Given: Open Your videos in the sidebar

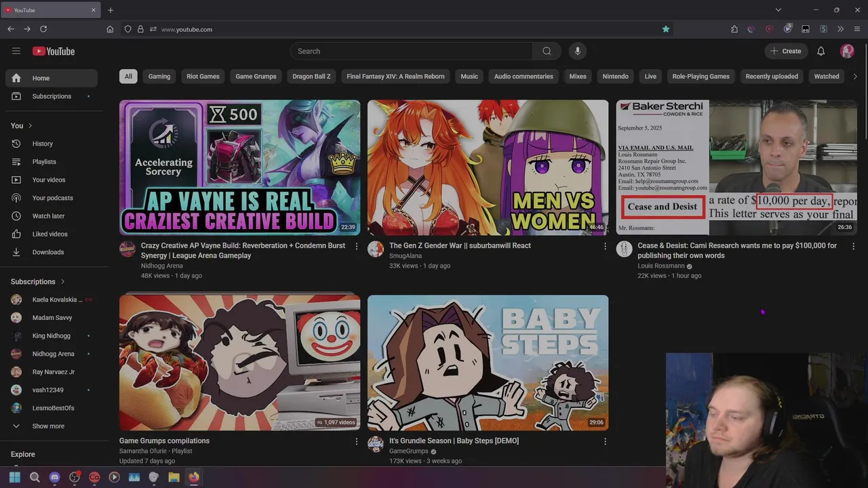Looking at the screenshot, I should (x=52, y=180).
